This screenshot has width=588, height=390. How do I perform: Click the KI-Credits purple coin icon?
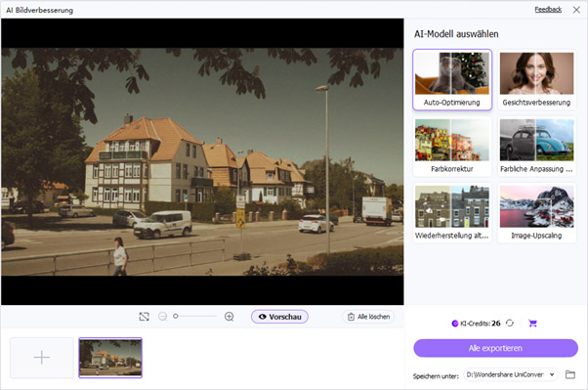(x=455, y=324)
